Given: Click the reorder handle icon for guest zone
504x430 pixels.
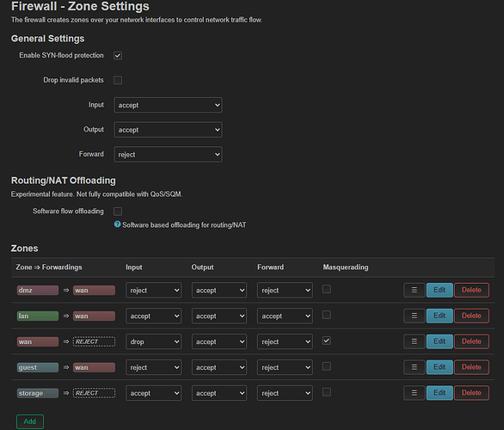Looking at the screenshot, I should coord(414,367).
